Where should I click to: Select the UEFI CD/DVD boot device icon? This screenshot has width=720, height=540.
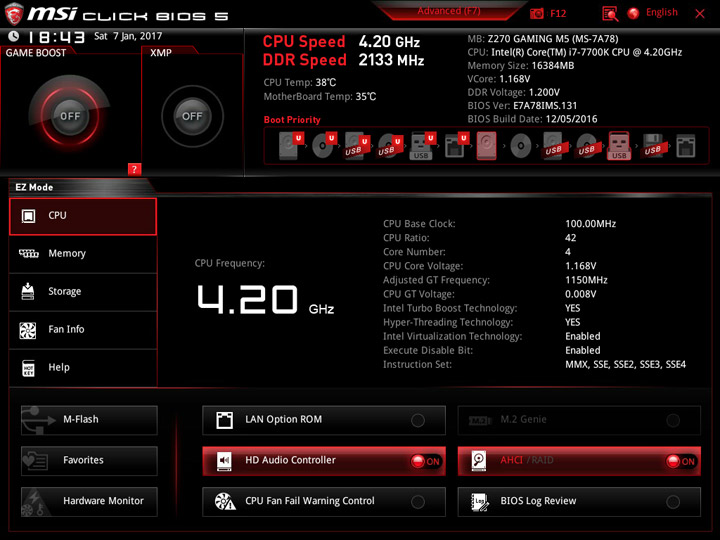324,146
